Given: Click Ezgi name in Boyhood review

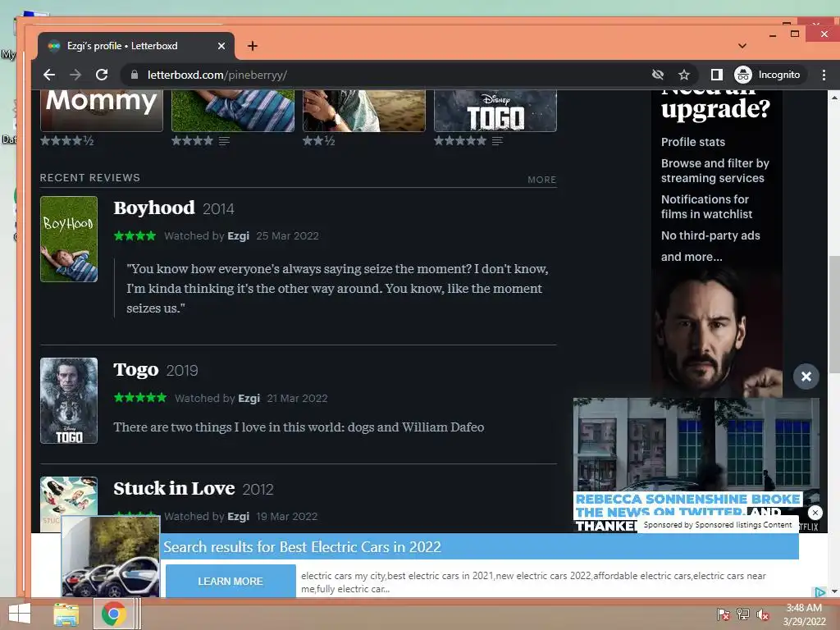Looking at the screenshot, I should [238, 235].
